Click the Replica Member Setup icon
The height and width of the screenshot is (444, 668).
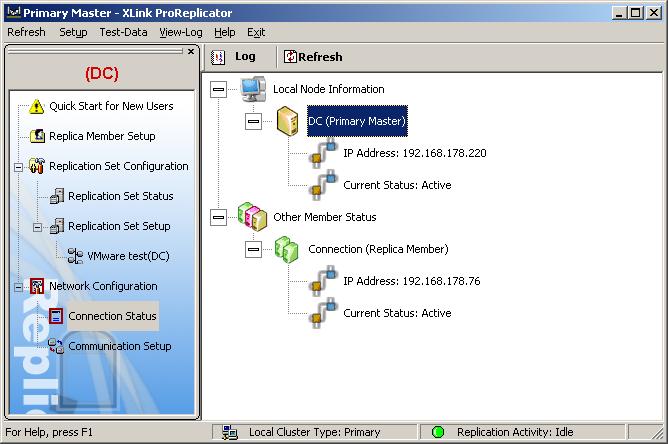coord(37,136)
